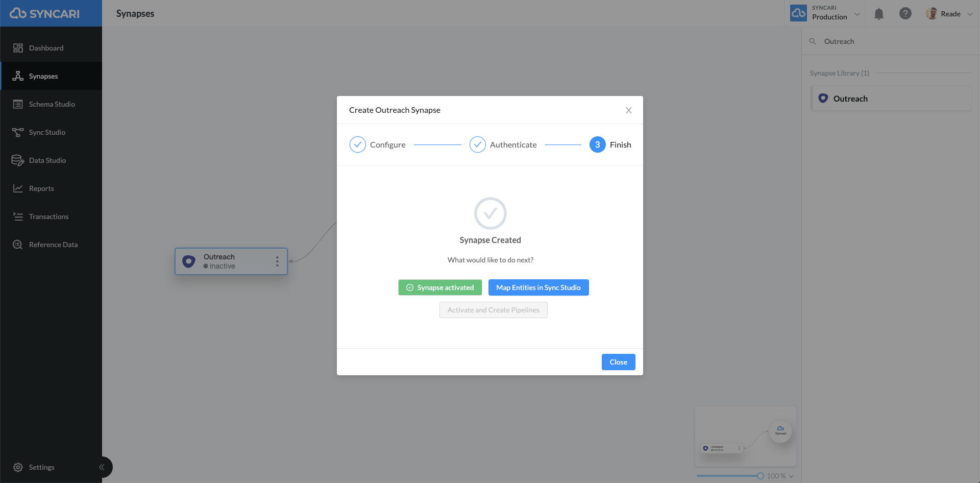Click the Synapse Created heading text

tap(491, 240)
